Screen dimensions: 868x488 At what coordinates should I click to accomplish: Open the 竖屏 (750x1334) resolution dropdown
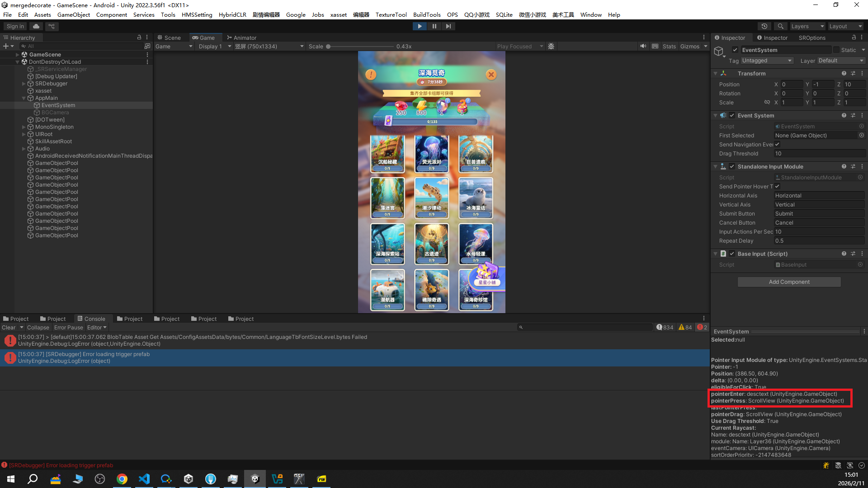pos(269,46)
